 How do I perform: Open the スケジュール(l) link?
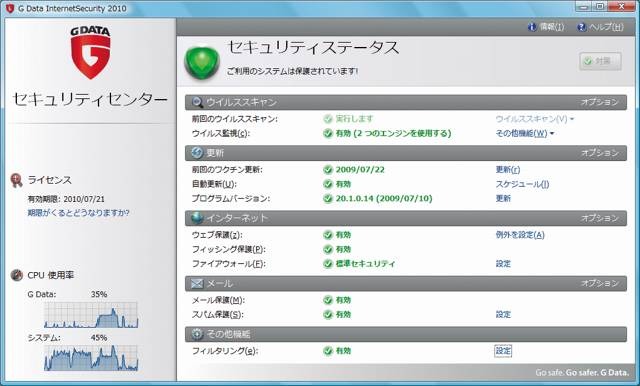tap(522, 184)
